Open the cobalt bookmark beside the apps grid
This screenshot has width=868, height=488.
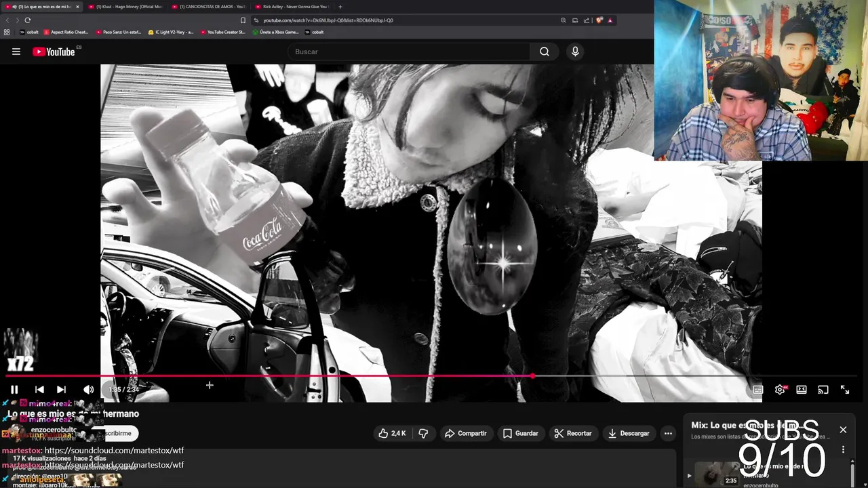(x=28, y=32)
